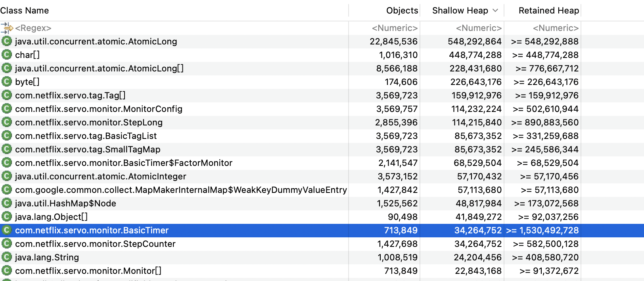644x281 pixels.
Task: Click the class icon beside java.util.HashMap$Node
Action: 7,203
